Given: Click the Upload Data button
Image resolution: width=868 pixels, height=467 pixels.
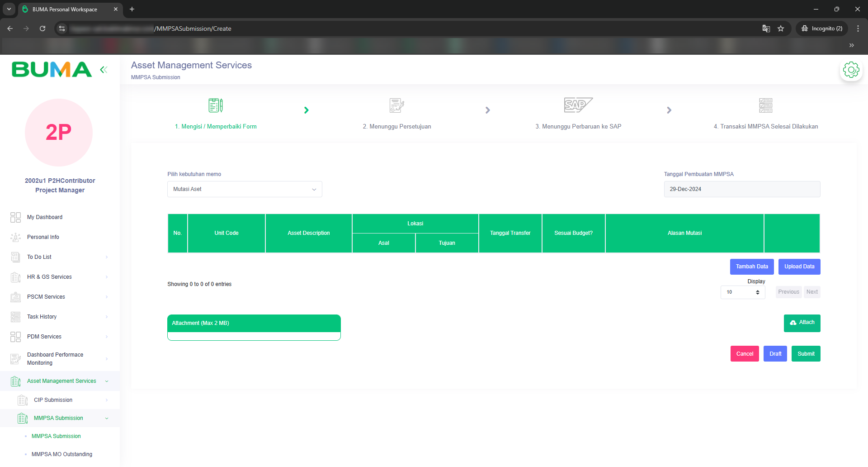Looking at the screenshot, I should click(x=799, y=267).
